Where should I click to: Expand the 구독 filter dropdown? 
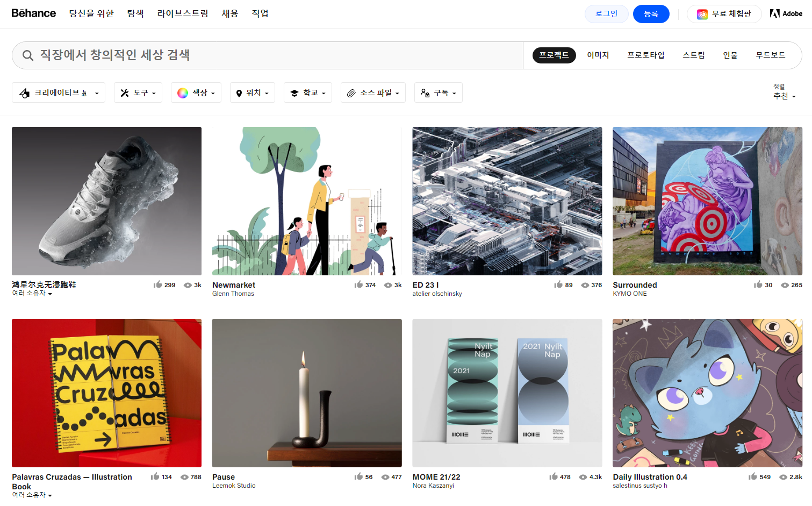pos(438,92)
